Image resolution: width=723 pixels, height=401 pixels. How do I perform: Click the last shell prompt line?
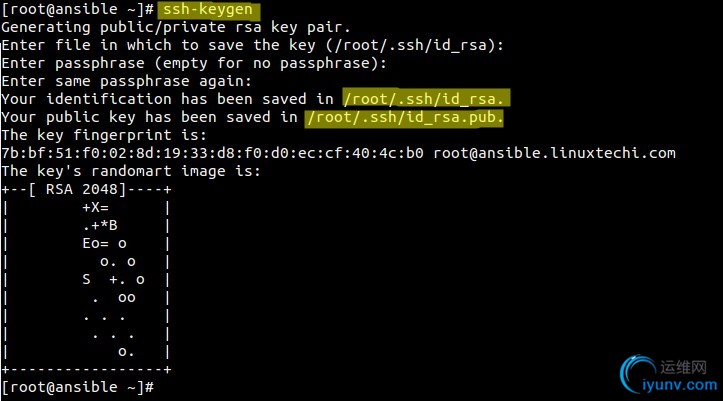(x=77, y=387)
